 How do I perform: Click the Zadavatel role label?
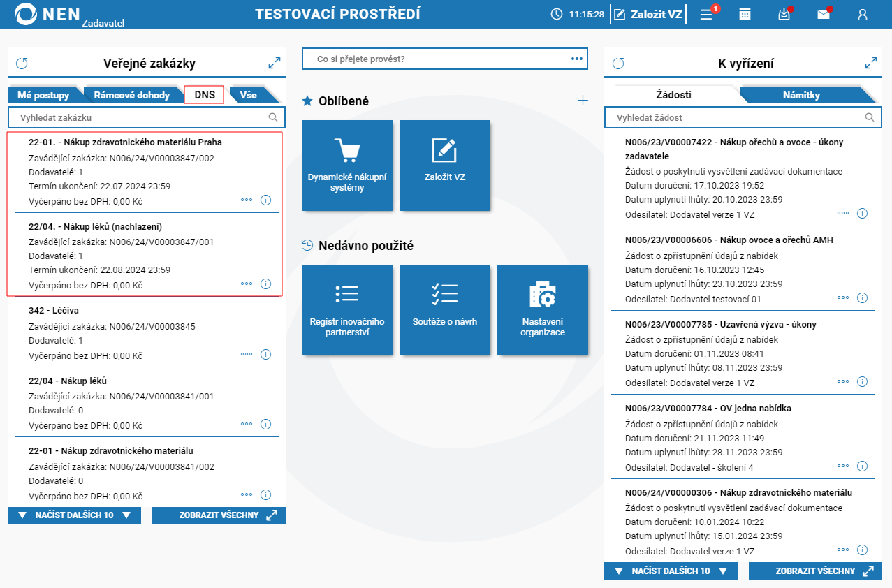(103, 22)
